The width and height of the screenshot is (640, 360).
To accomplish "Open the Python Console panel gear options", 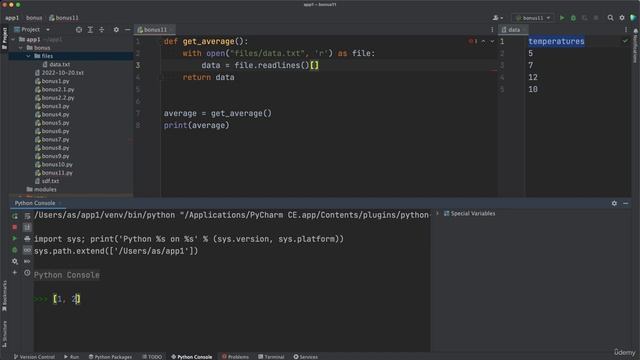I will coord(614,203).
